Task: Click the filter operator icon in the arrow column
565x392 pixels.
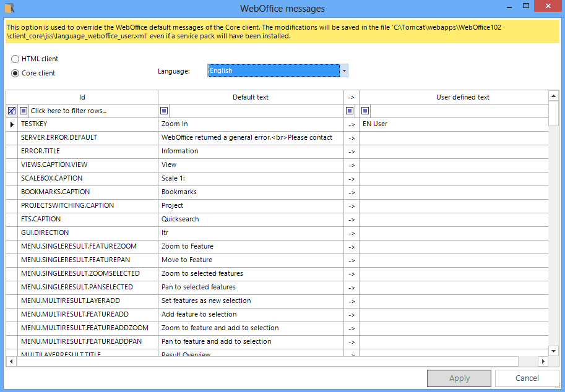Action: click(349, 110)
